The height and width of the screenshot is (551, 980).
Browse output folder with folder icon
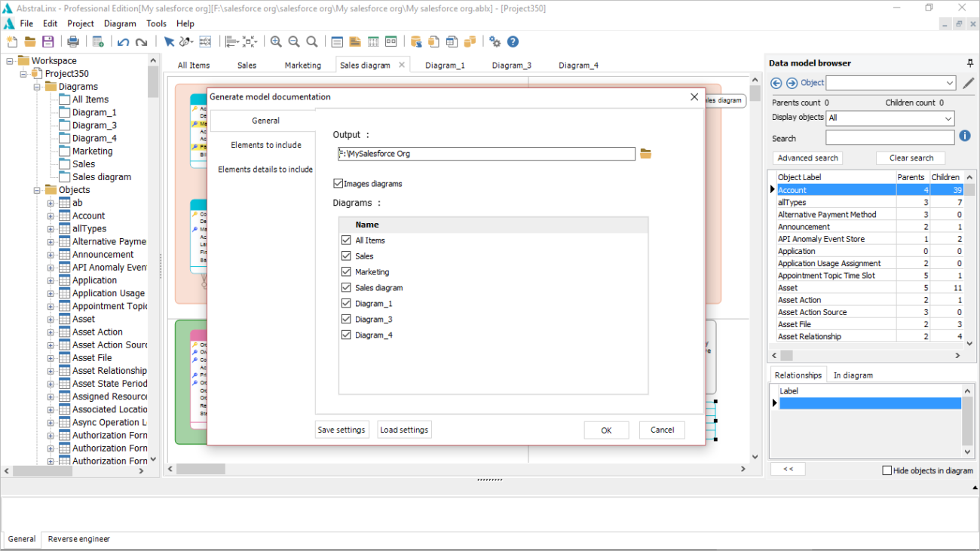(x=645, y=154)
